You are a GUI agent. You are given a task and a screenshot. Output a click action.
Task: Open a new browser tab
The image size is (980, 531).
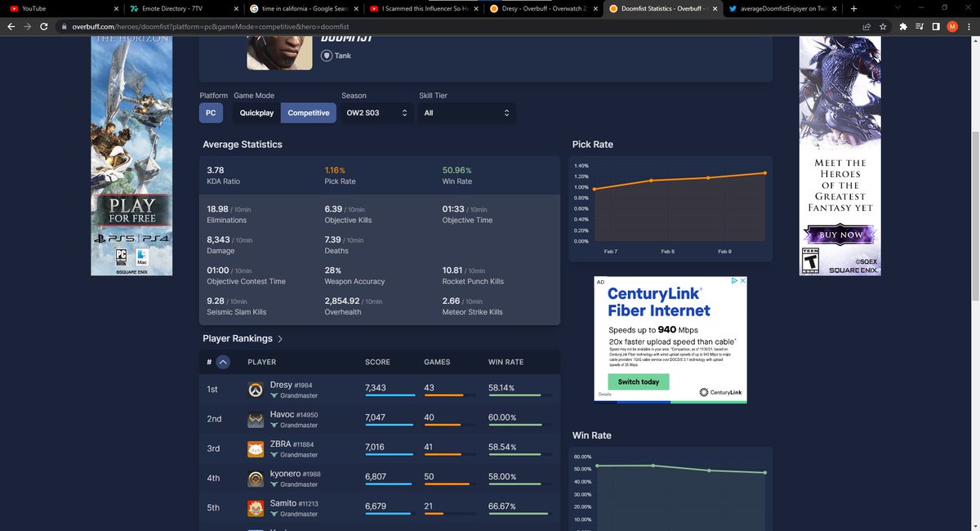click(x=853, y=8)
